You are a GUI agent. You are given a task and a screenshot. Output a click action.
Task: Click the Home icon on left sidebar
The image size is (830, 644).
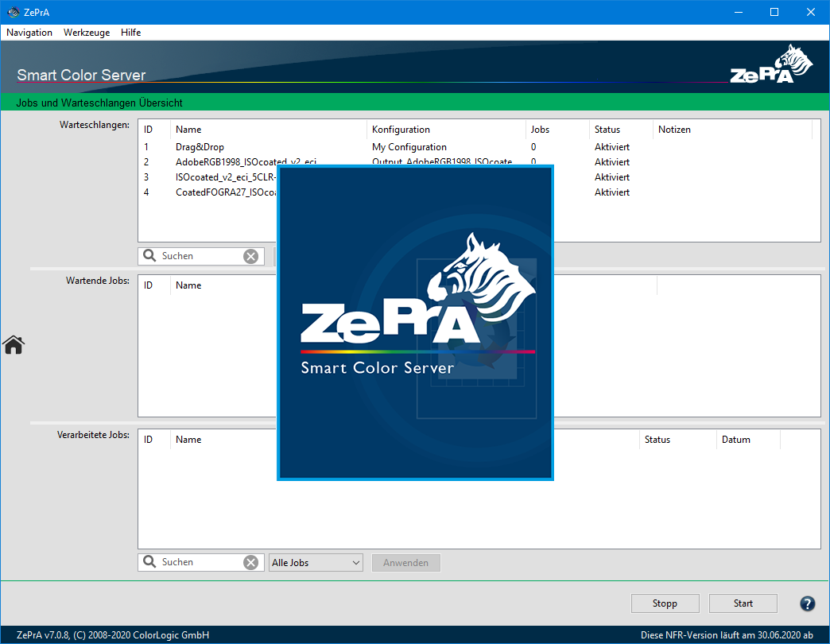pos(14,344)
